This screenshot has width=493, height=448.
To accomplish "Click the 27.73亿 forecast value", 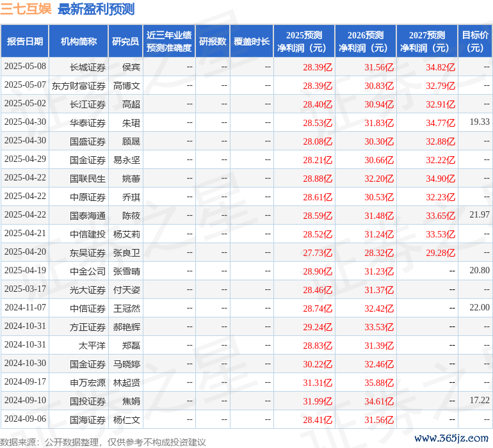I will tap(318, 253).
